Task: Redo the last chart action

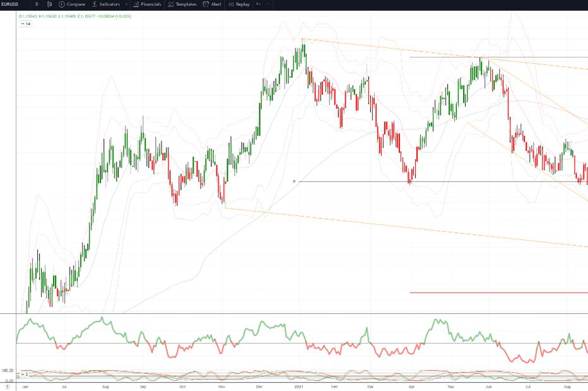Action: [268, 4]
